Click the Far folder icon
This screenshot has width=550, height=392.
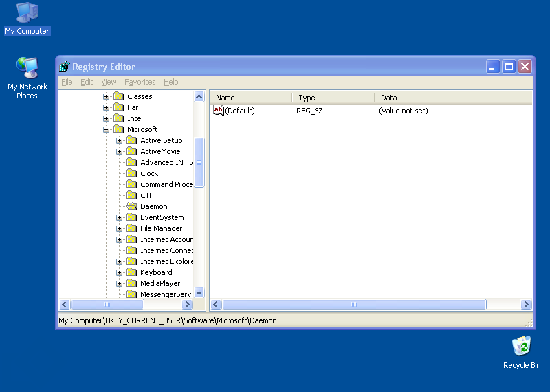click(x=119, y=107)
